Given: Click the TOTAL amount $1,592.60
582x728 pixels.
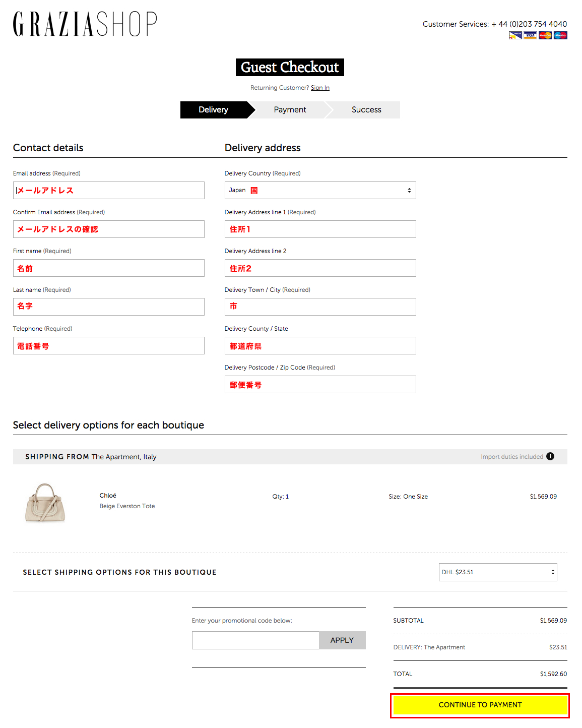Looking at the screenshot, I should [x=553, y=674].
